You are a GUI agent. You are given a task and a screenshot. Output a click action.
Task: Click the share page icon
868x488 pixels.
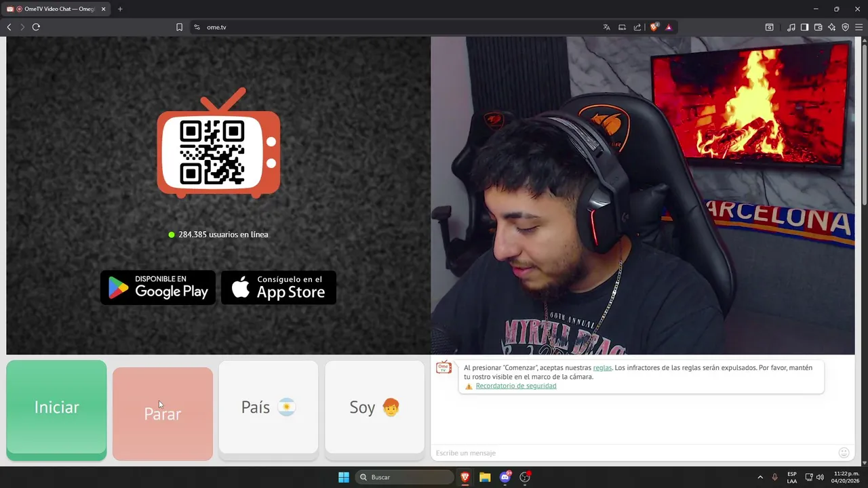[637, 27]
